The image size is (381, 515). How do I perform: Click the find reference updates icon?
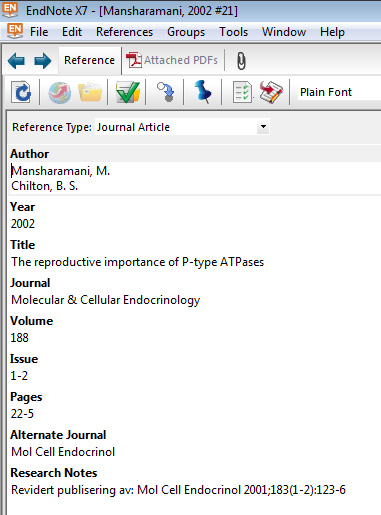click(166, 92)
